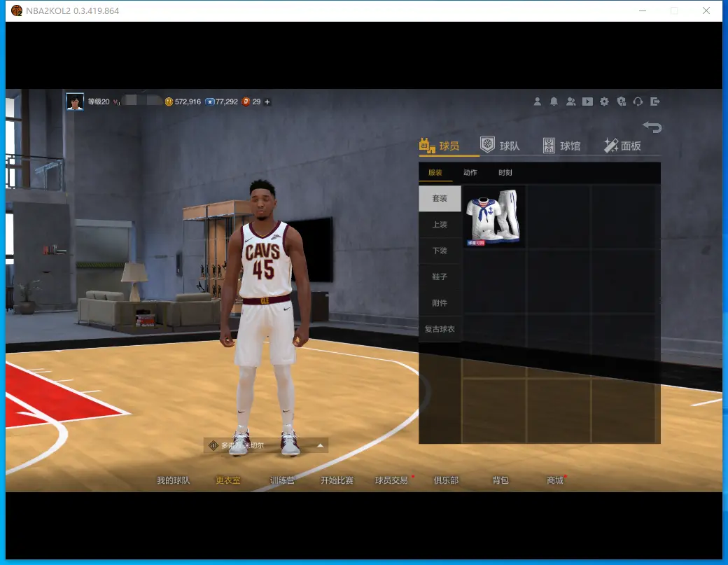Viewport: 728px width, 565px height.
Task: Open 我的球队 (My Team)
Action: [x=173, y=480]
